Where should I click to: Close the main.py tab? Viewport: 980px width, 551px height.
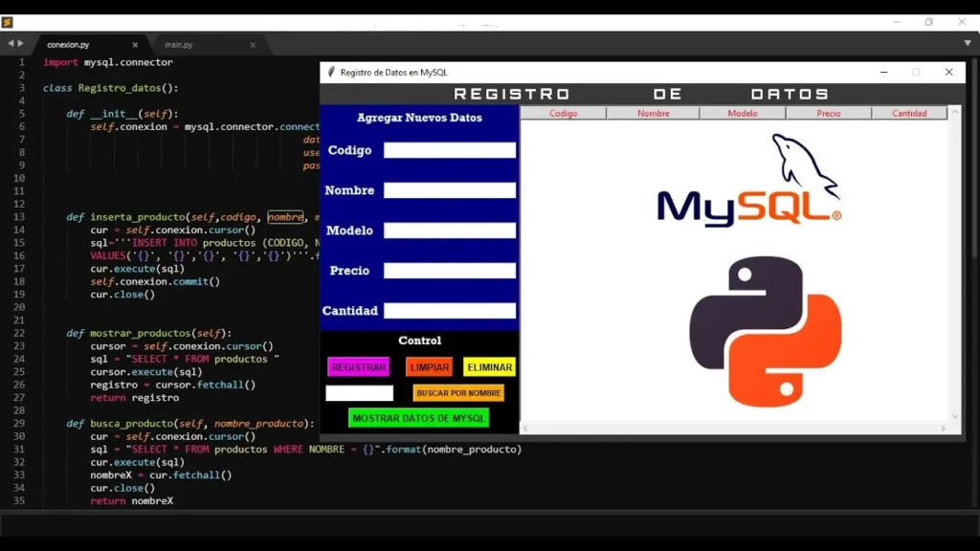pos(253,45)
